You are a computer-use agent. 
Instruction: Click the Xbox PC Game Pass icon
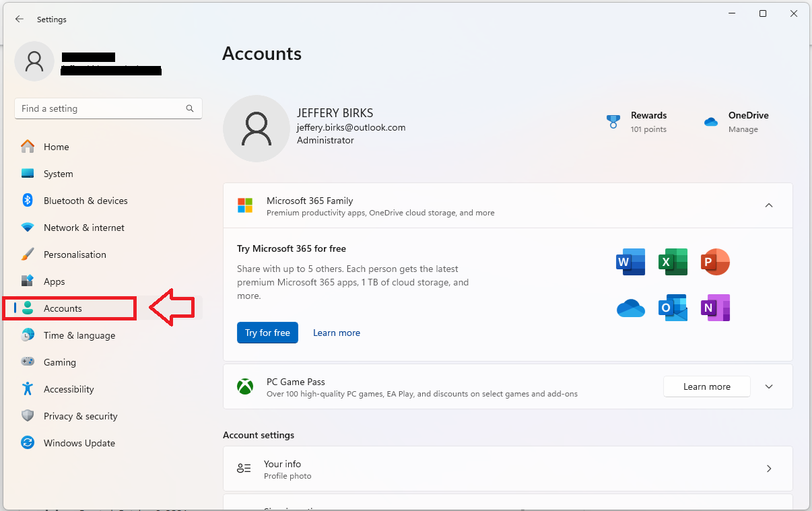pyautogui.click(x=244, y=387)
